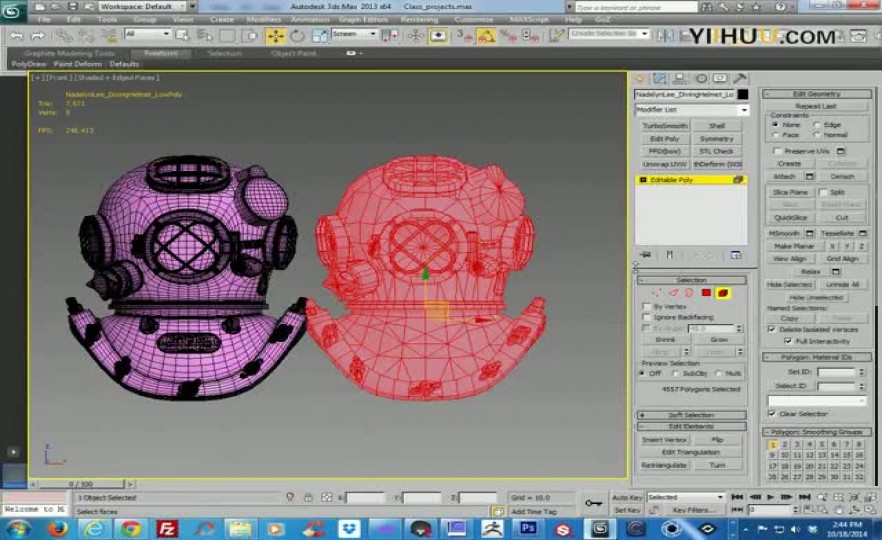The width and height of the screenshot is (882, 540).
Task: Select the Face constraint radio button
Action: pos(776,135)
